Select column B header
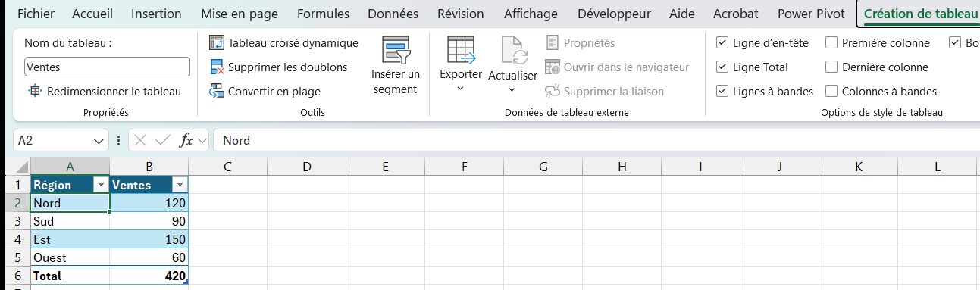Screen dimensions: 980x290 pyautogui.click(x=149, y=167)
